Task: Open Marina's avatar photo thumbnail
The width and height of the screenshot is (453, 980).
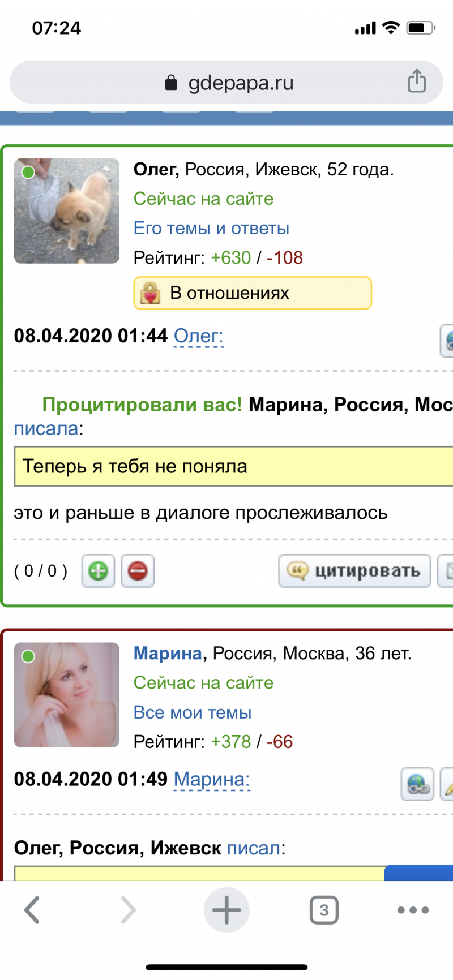Action: tap(67, 695)
